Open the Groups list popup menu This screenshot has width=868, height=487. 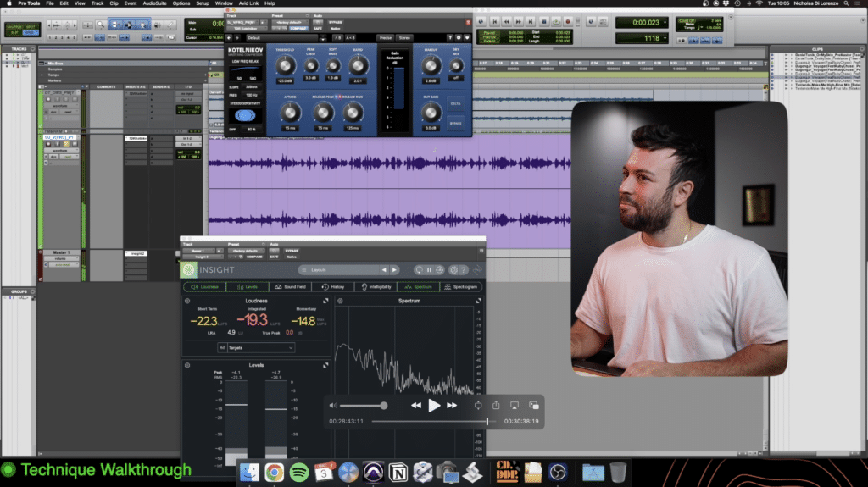pyautogui.click(x=33, y=291)
